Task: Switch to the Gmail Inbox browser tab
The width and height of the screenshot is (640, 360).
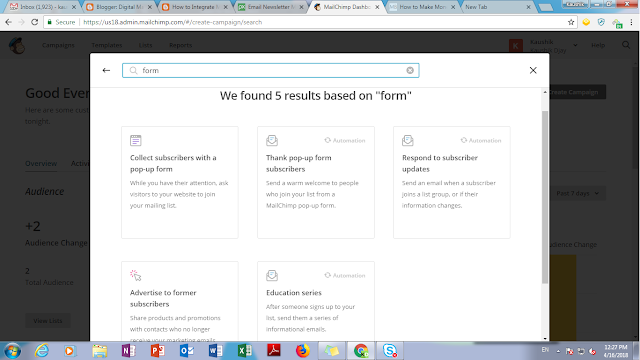Action: pos(41,7)
